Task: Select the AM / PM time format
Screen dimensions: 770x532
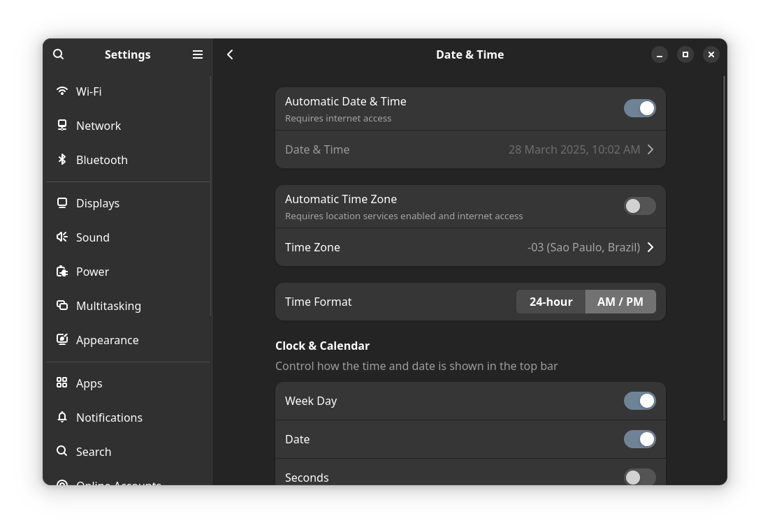Action: pos(620,302)
